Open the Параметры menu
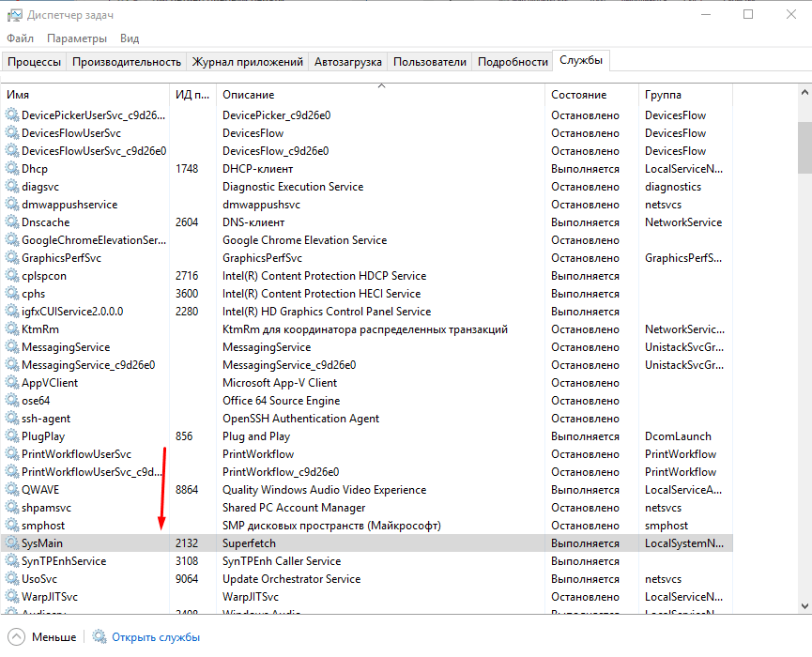This screenshot has height=657, width=812. click(77, 38)
